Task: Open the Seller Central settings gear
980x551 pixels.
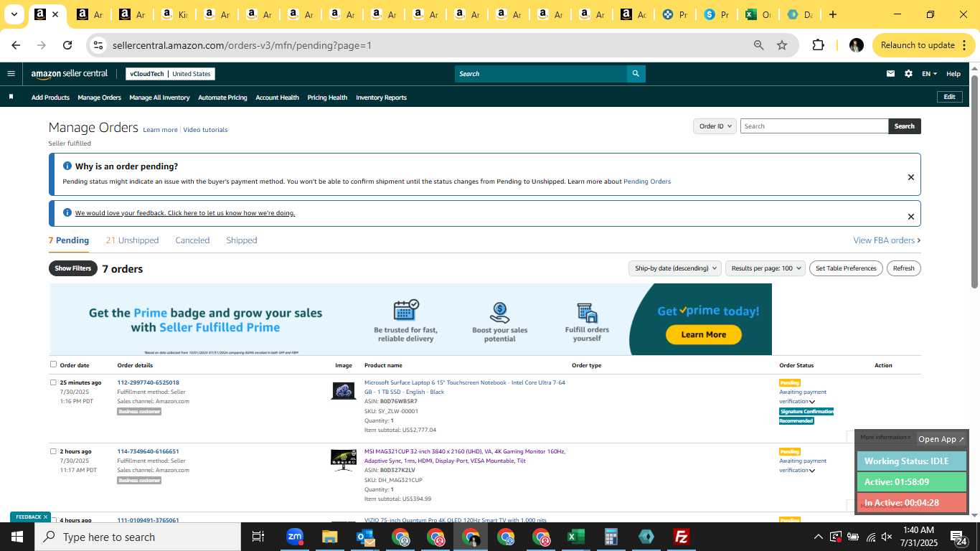Action: click(908, 73)
